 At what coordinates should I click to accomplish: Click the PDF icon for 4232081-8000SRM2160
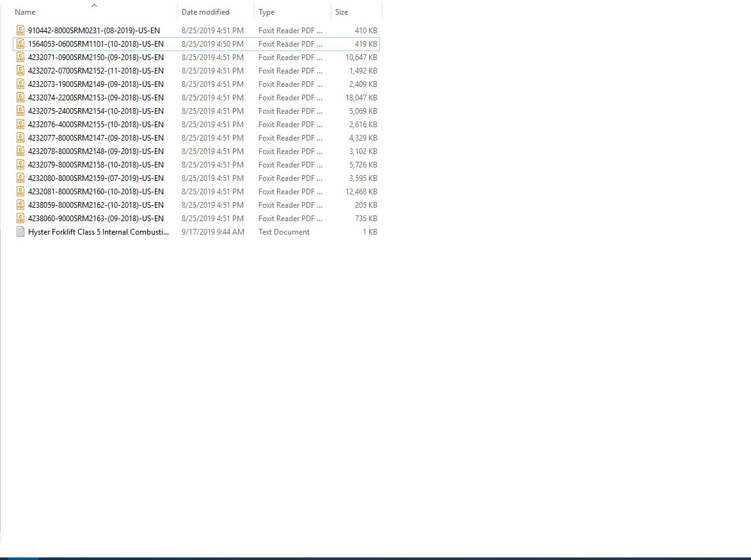point(20,191)
